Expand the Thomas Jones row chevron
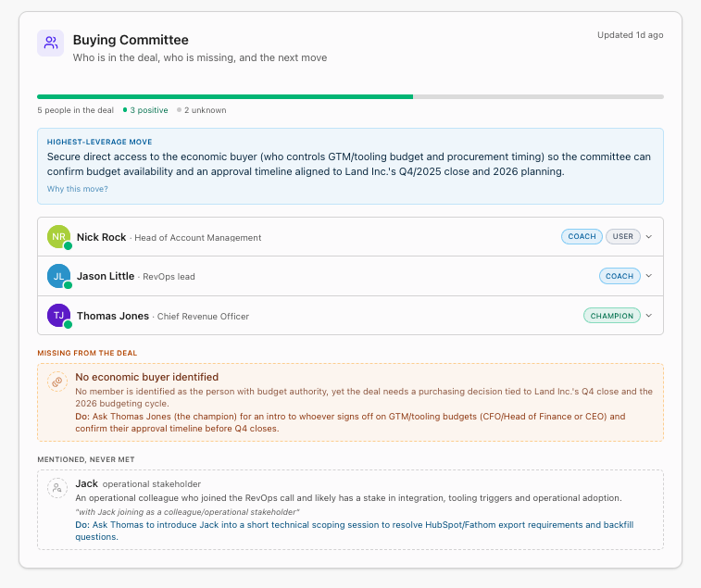 (649, 315)
